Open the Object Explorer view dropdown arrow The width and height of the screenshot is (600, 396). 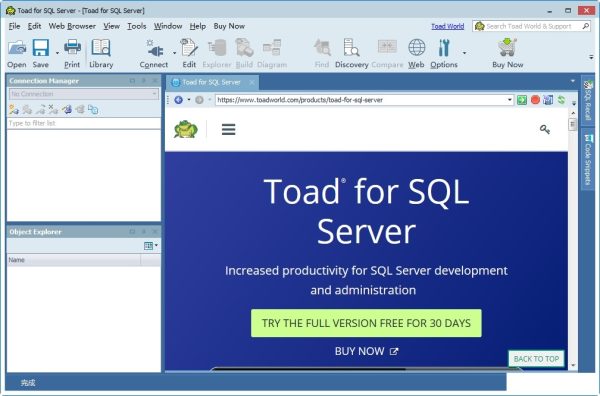point(156,245)
